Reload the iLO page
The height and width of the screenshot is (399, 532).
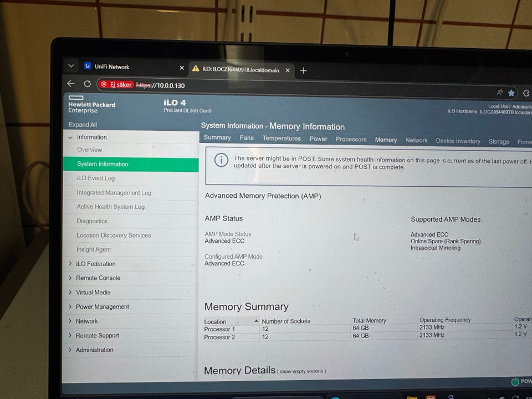click(88, 84)
